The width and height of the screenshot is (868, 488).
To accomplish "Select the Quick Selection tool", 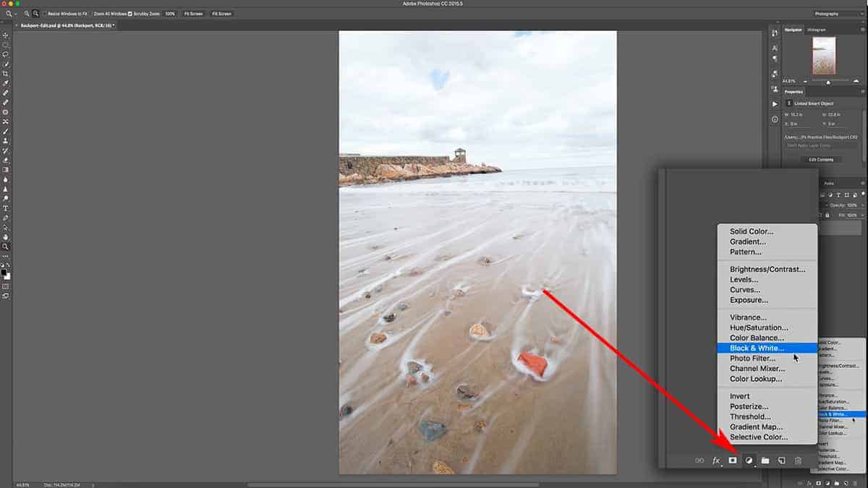I will point(6,64).
